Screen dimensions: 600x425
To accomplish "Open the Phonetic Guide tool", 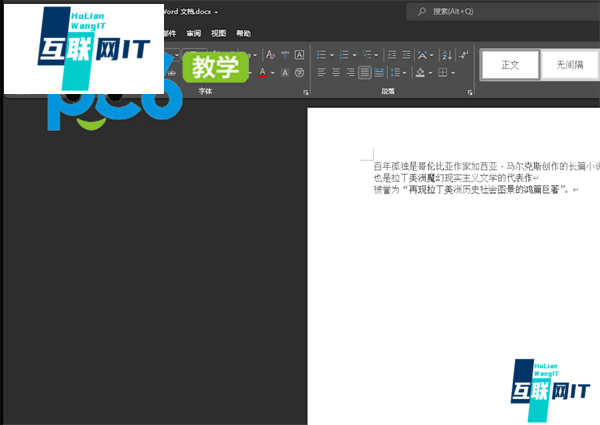I will (286, 54).
